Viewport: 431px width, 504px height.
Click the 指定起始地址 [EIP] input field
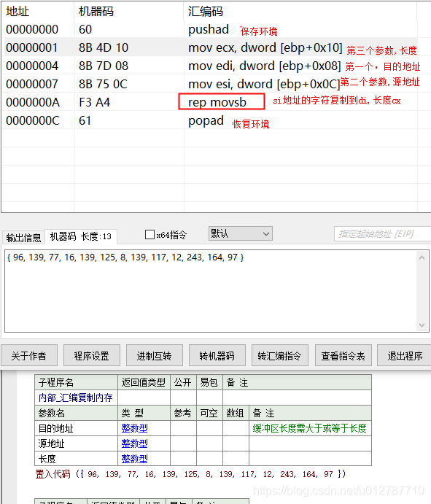382,233
